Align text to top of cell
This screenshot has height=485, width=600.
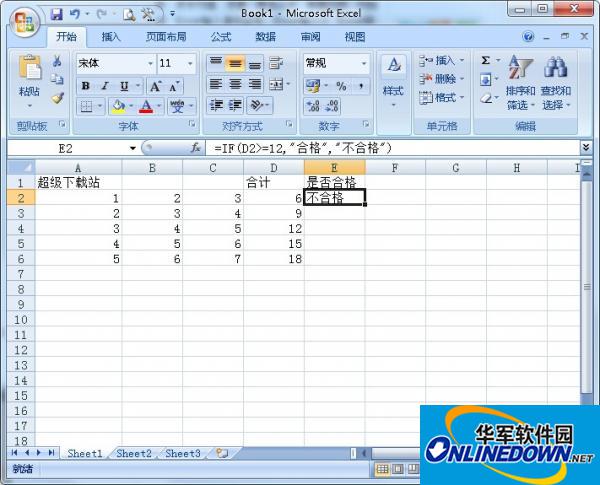[x=216, y=64]
